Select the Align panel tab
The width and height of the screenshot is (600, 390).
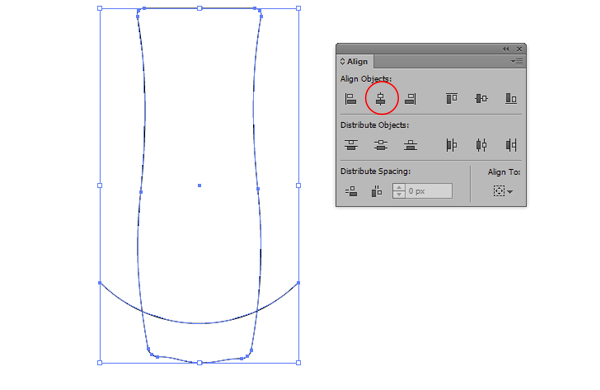pyautogui.click(x=354, y=62)
